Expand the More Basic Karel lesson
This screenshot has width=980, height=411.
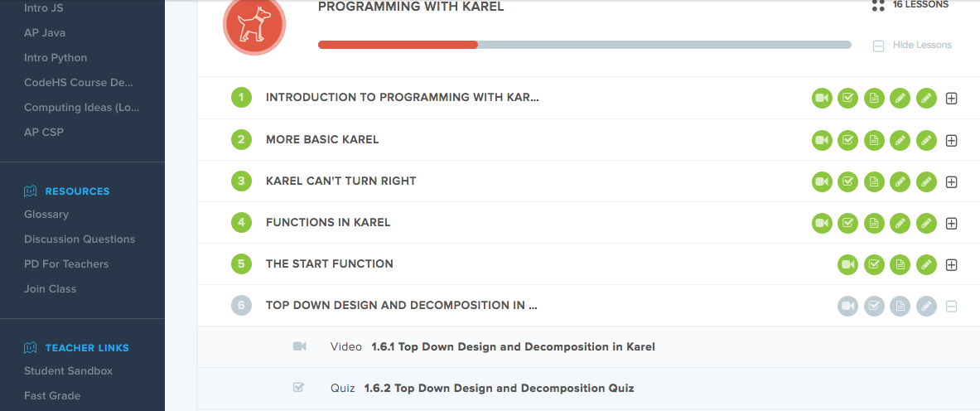(x=952, y=139)
